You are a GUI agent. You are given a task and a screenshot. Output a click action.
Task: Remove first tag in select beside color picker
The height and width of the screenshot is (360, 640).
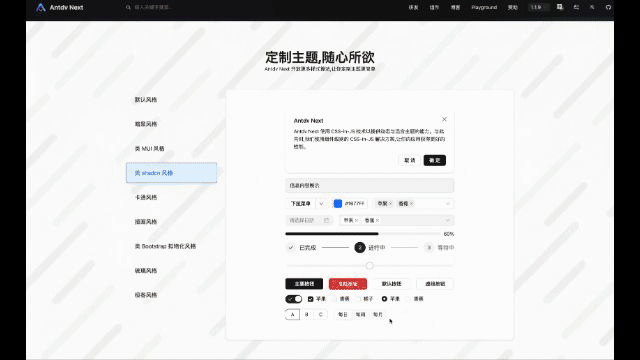click(x=391, y=204)
